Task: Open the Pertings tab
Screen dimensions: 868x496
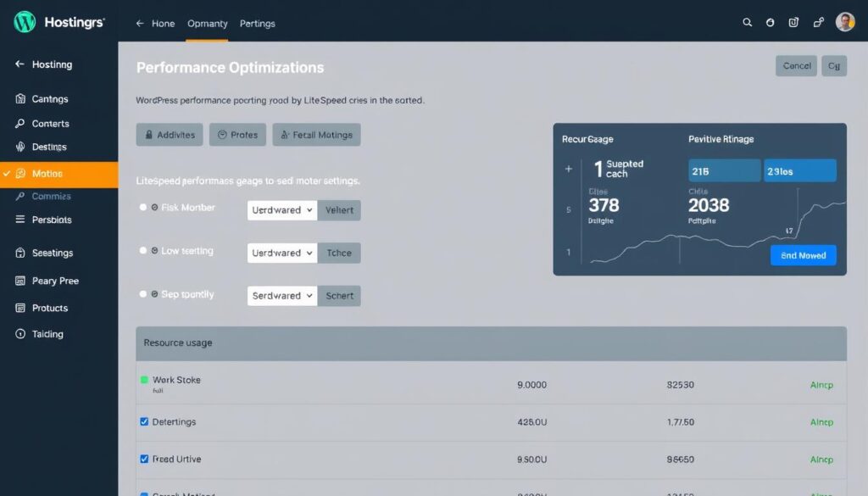Action: click(258, 24)
